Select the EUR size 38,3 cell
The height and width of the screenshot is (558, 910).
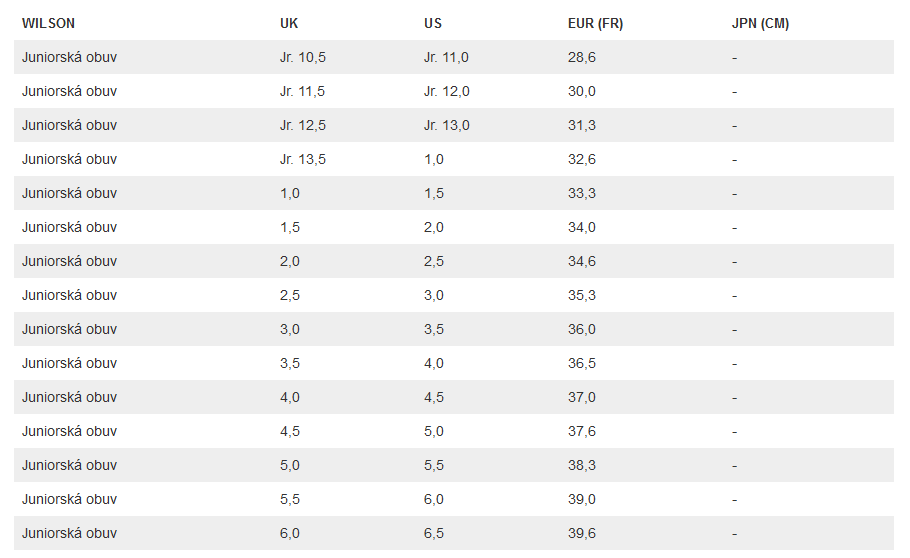pos(582,466)
